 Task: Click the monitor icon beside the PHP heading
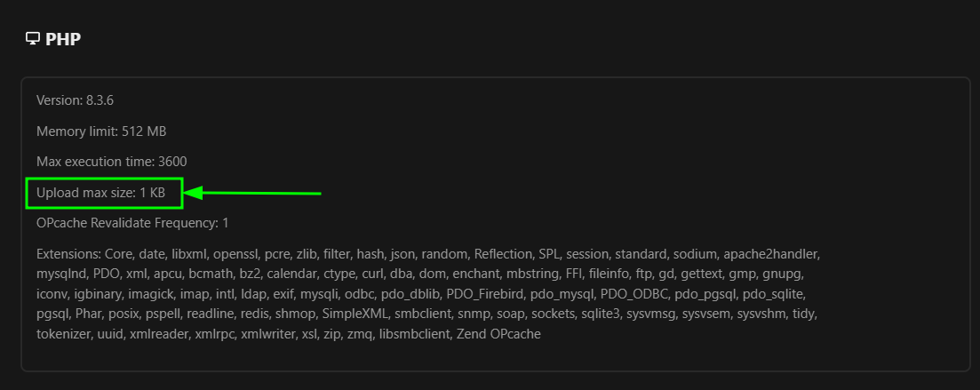tap(33, 38)
